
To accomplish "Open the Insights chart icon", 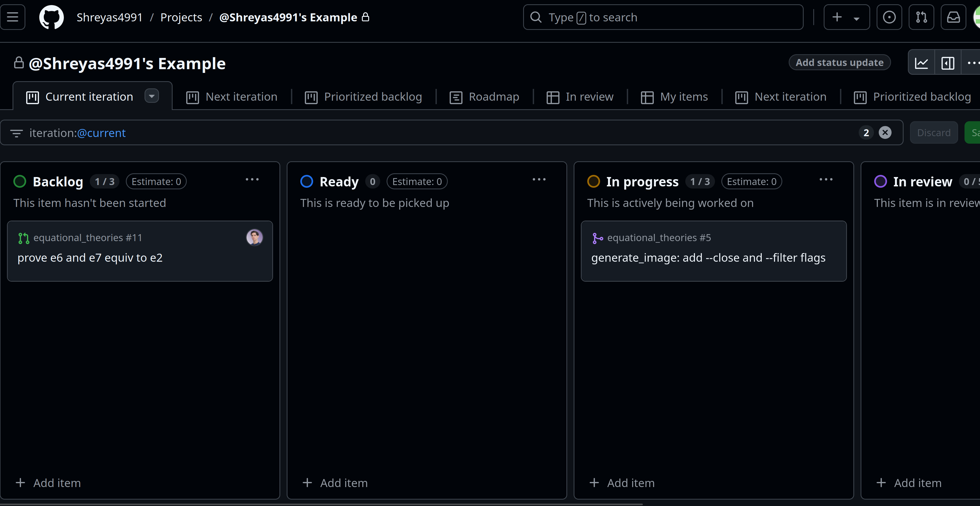I will pos(921,63).
